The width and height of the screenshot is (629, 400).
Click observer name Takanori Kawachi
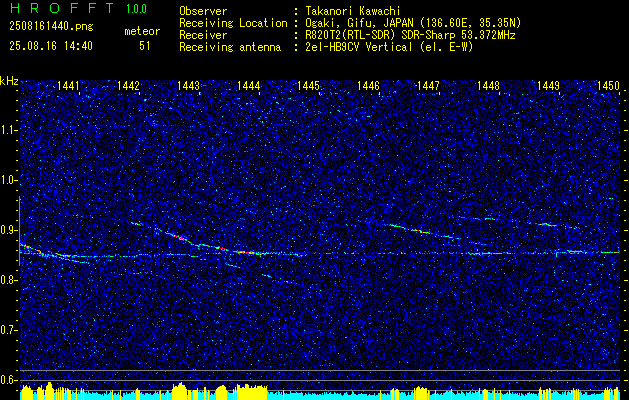[352, 11]
